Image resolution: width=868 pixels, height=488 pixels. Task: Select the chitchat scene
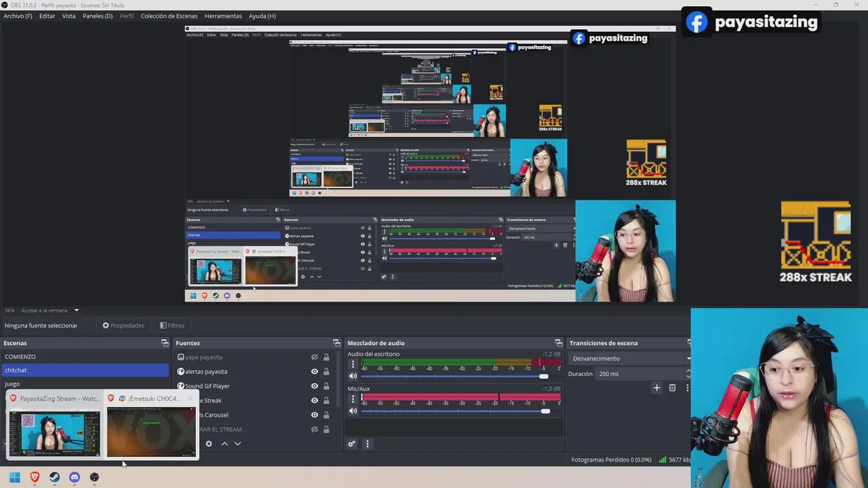click(85, 370)
